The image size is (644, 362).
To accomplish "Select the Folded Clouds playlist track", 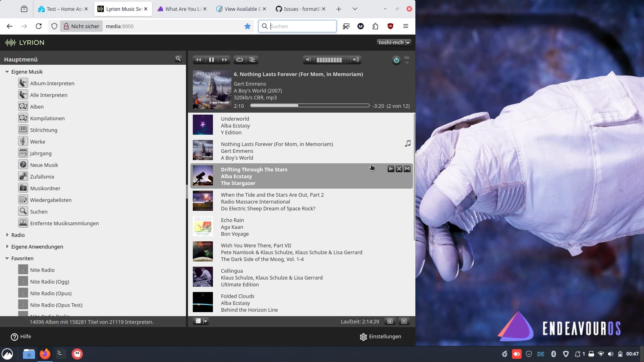I will tap(301, 302).
